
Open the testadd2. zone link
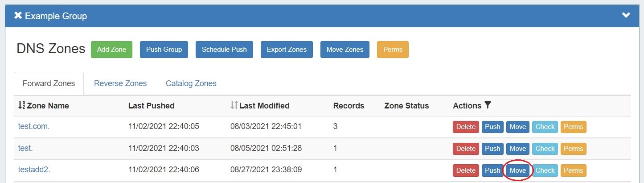click(33, 170)
